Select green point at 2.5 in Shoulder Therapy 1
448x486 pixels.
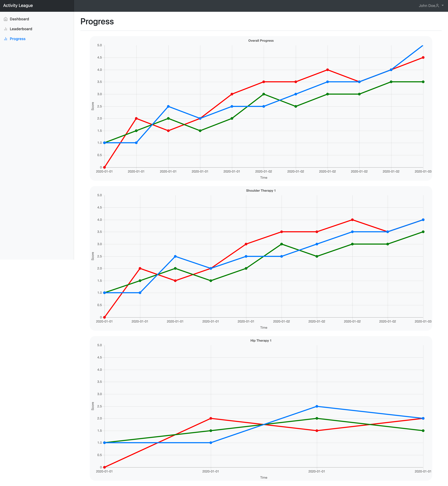click(317, 256)
